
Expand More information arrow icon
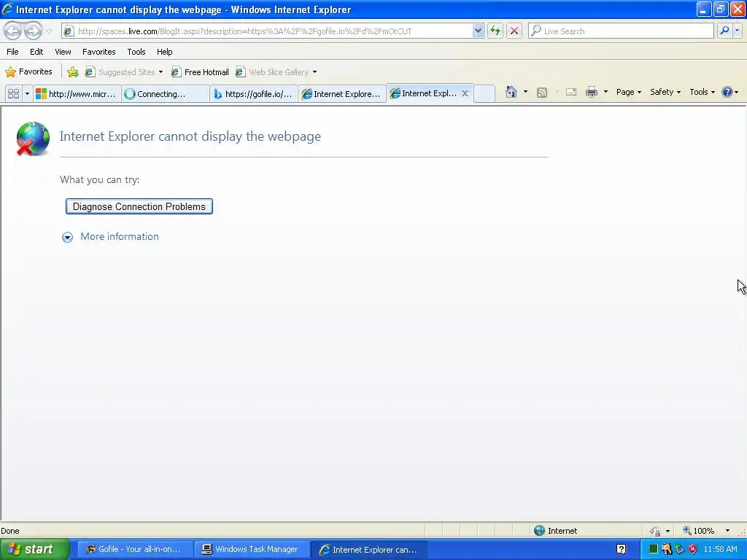click(67, 237)
